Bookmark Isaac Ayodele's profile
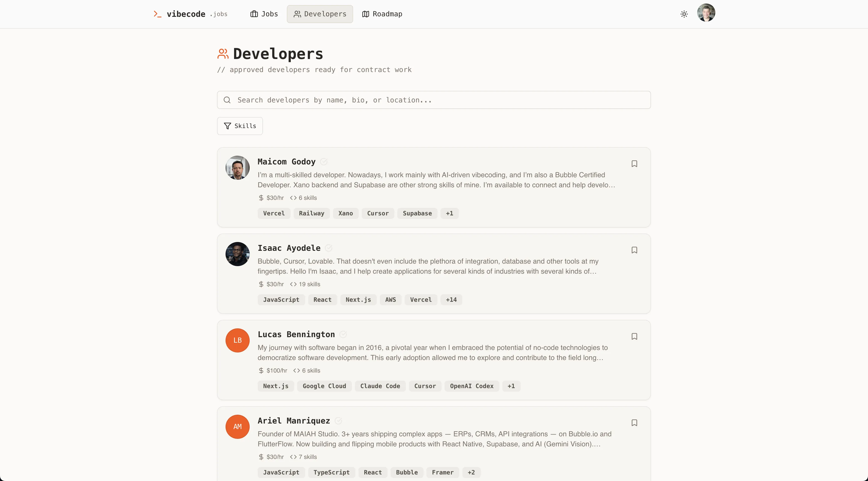Screen dimensions: 868x481 [634, 250]
